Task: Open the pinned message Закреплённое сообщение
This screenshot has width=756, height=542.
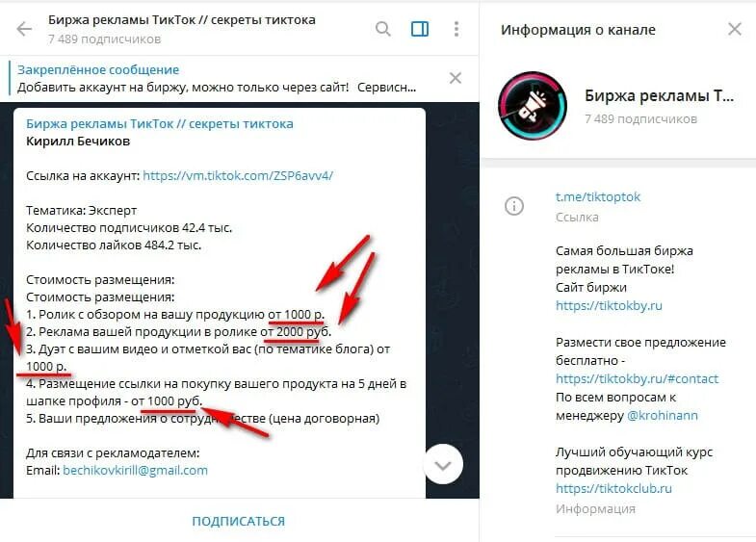Action: click(217, 79)
